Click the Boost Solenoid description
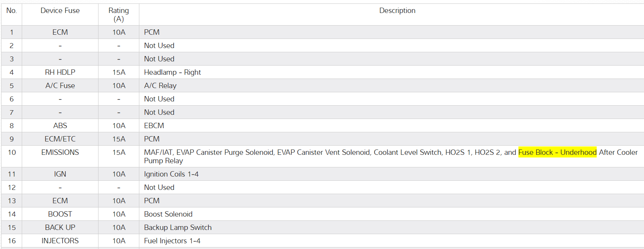Screen dimensions: 644x249 tap(168, 214)
